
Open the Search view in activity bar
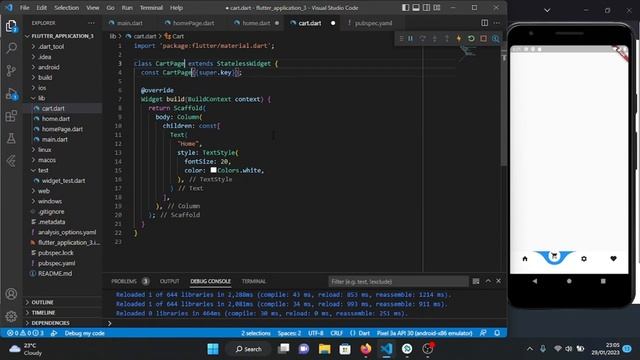(x=11, y=48)
